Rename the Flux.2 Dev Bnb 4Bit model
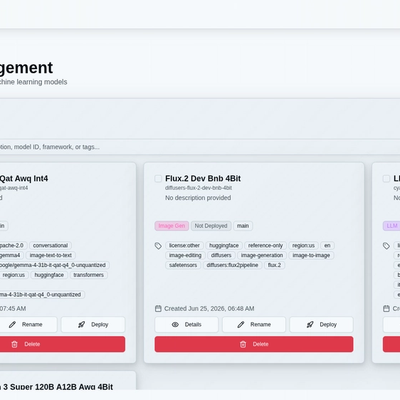The image size is (400, 400). 254,324
